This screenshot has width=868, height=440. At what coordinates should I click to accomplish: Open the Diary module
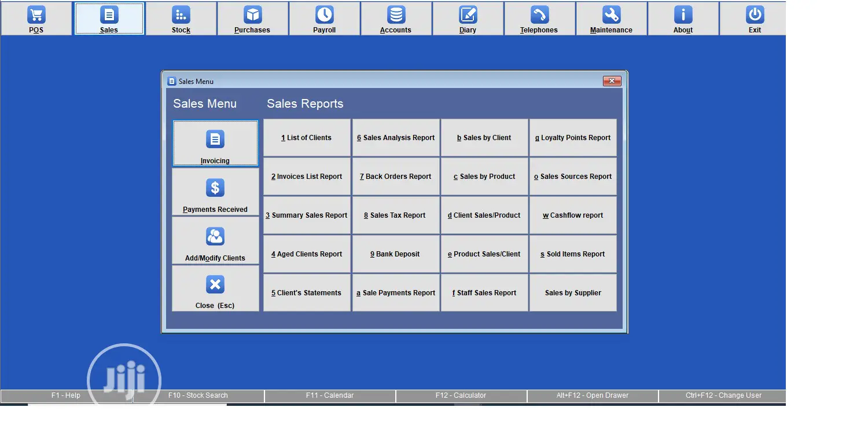point(468,19)
